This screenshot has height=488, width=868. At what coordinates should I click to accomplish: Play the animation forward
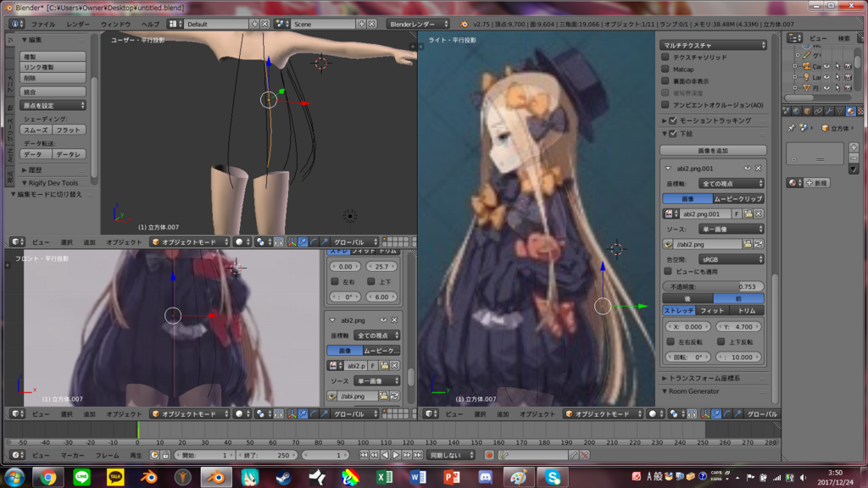click(396, 455)
